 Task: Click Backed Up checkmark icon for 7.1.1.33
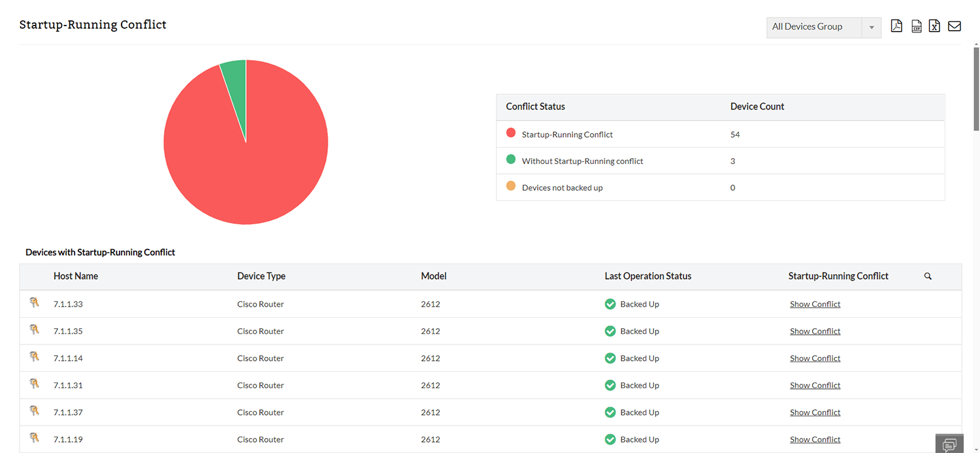tap(610, 304)
